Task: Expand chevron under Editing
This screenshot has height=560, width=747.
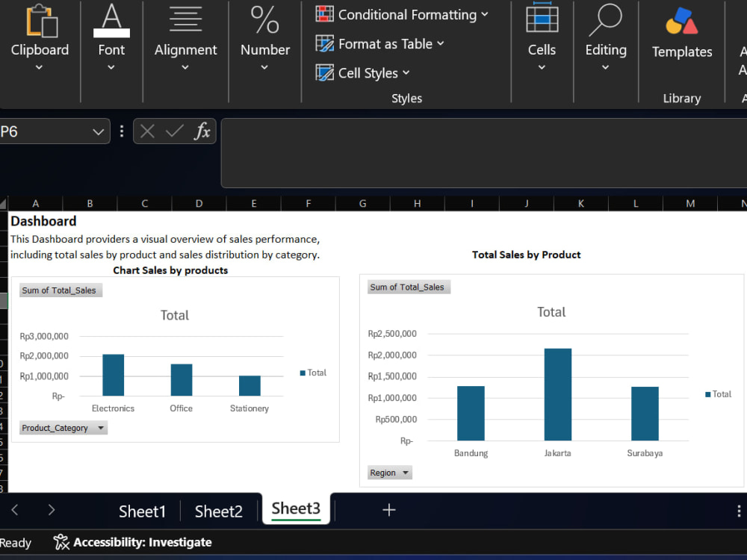Action: pyautogui.click(x=606, y=68)
